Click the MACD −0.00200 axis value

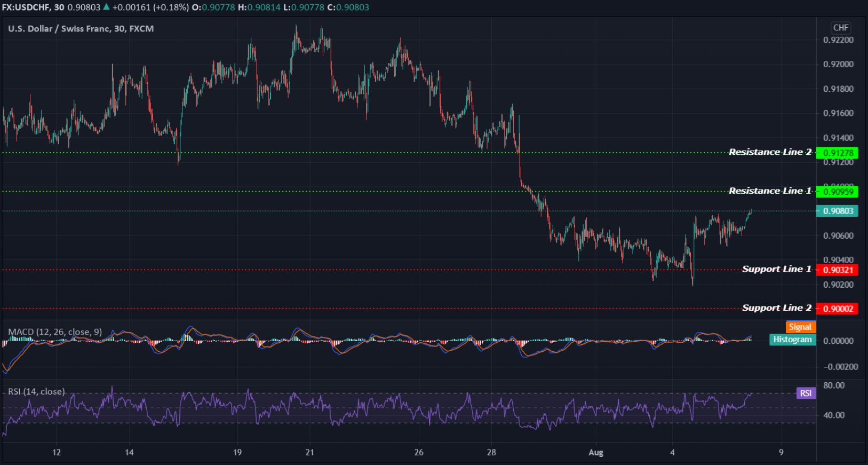pos(840,367)
